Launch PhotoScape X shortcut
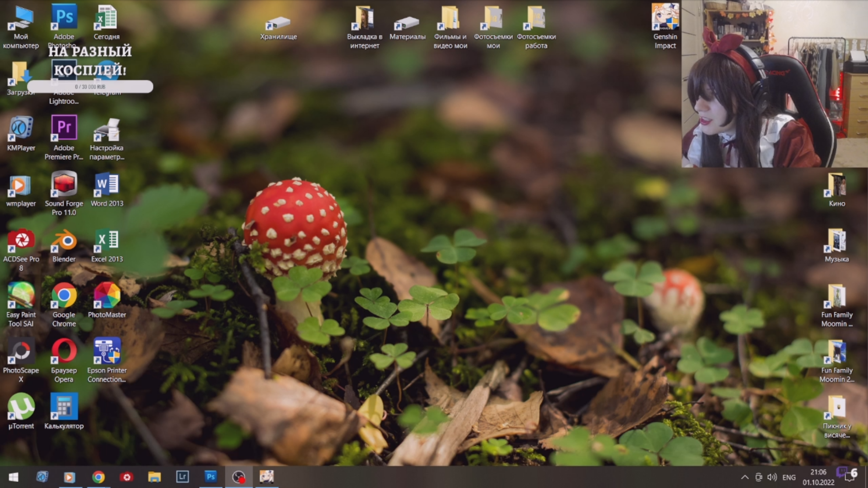 21,360
